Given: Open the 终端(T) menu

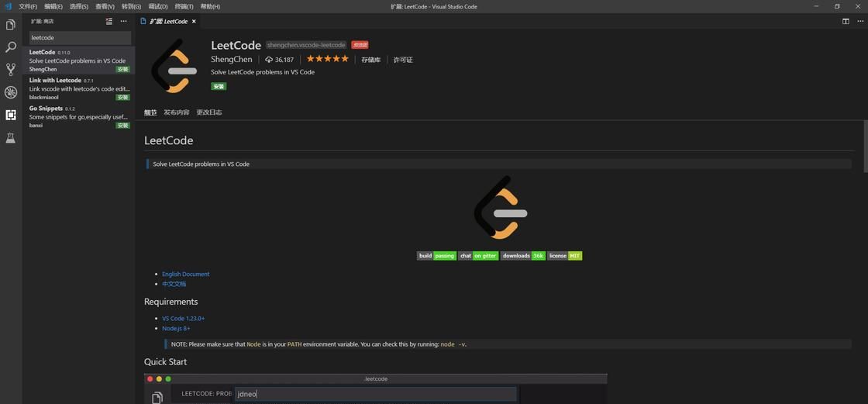Looking at the screenshot, I should pyautogui.click(x=184, y=7).
